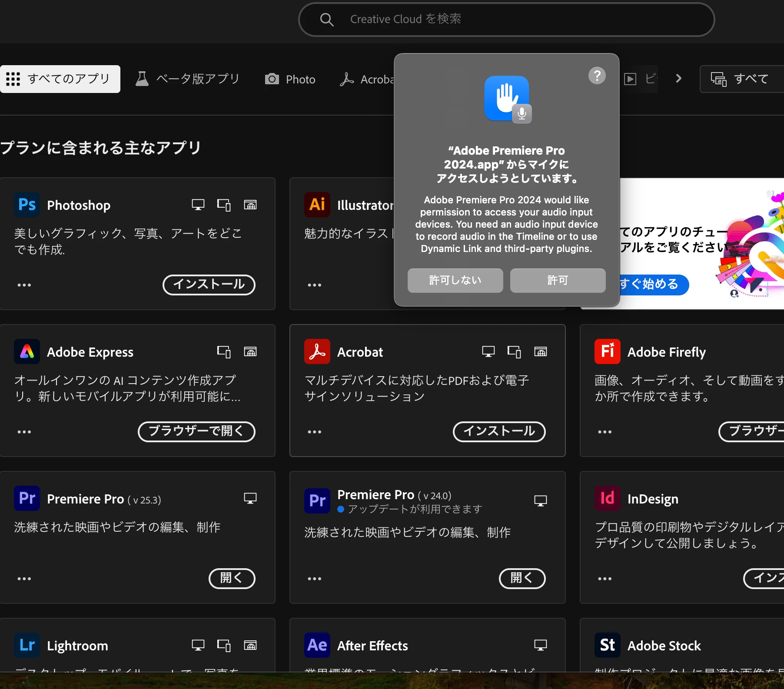Open the Premiere Pro v25.3 options menu
The width and height of the screenshot is (784, 689).
pyautogui.click(x=24, y=579)
